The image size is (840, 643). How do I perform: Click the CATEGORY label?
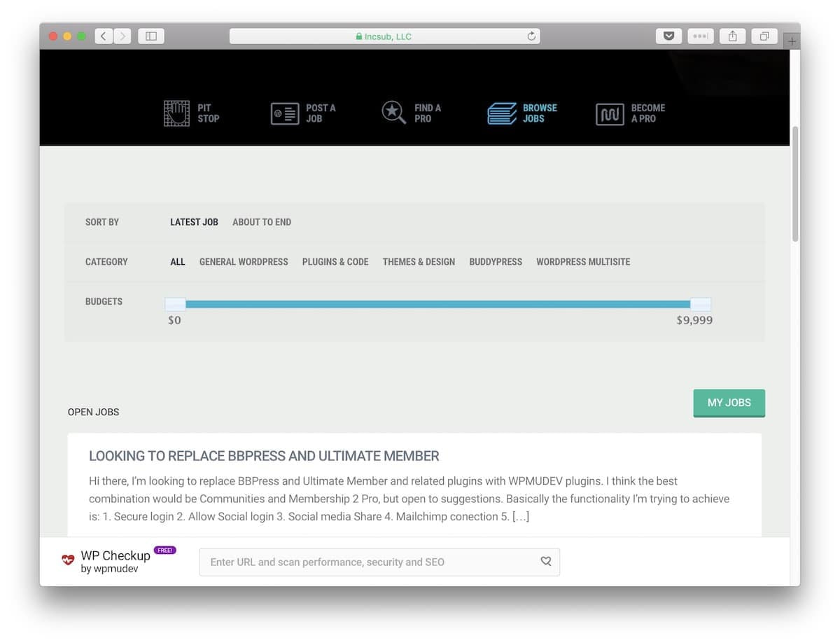tap(106, 262)
